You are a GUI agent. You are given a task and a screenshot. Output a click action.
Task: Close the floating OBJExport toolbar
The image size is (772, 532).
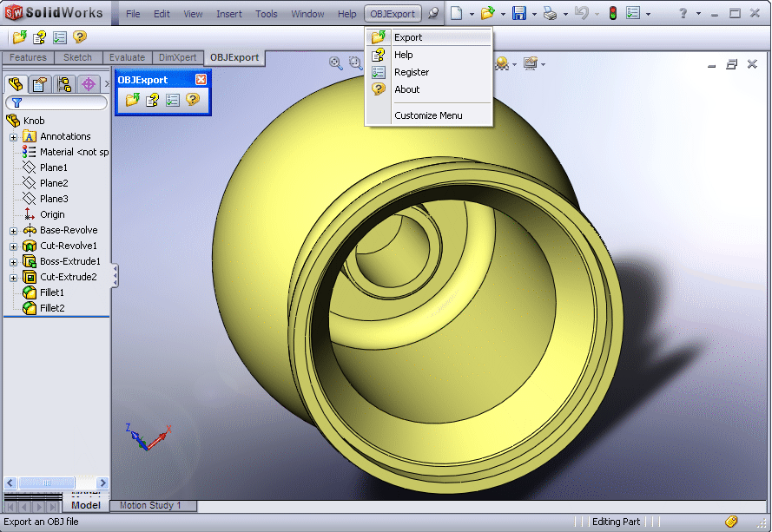click(201, 79)
